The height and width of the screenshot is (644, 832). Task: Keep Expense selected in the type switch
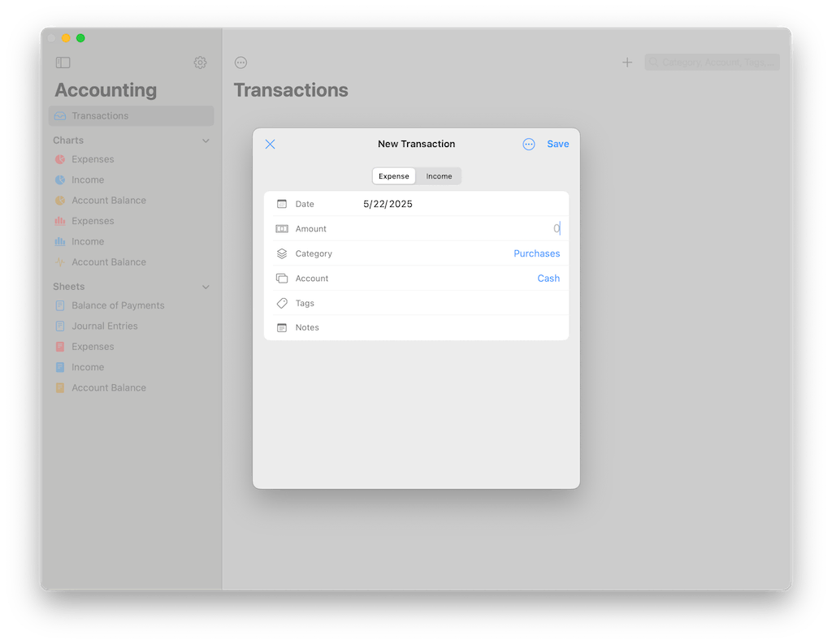pyautogui.click(x=393, y=175)
